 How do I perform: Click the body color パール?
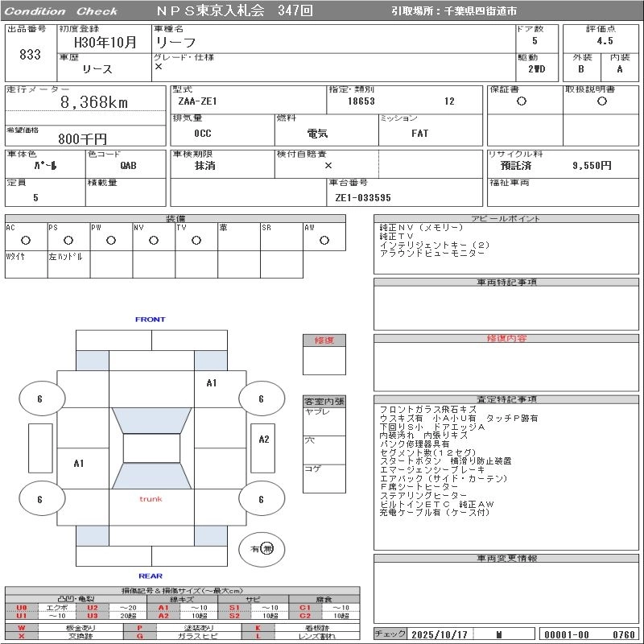pyautogui.click(x=45, y=166)
